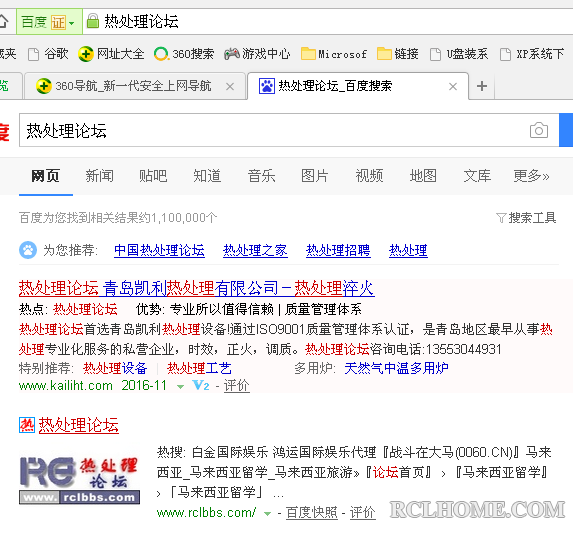Expand the 更多» categories
Viewport: 573px width, 534px height.
coord(531,176)
